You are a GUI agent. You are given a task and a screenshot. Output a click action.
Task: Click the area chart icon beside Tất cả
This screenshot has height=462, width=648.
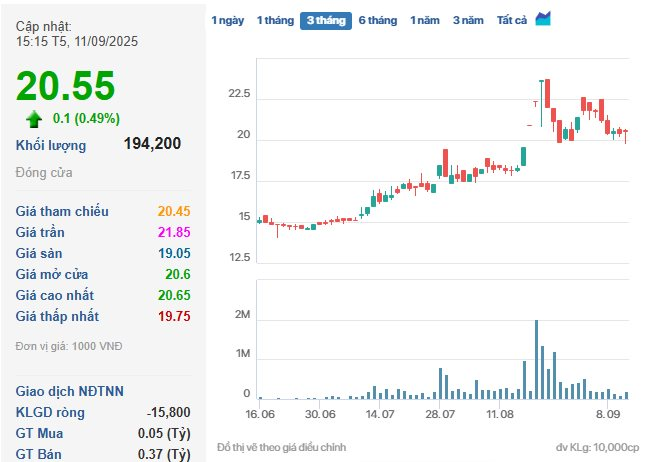point(543,19)
